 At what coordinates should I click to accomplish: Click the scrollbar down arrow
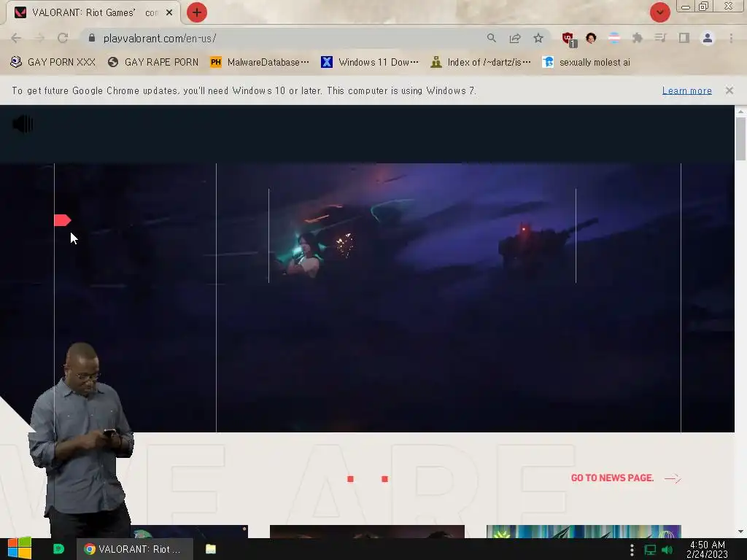740,532
